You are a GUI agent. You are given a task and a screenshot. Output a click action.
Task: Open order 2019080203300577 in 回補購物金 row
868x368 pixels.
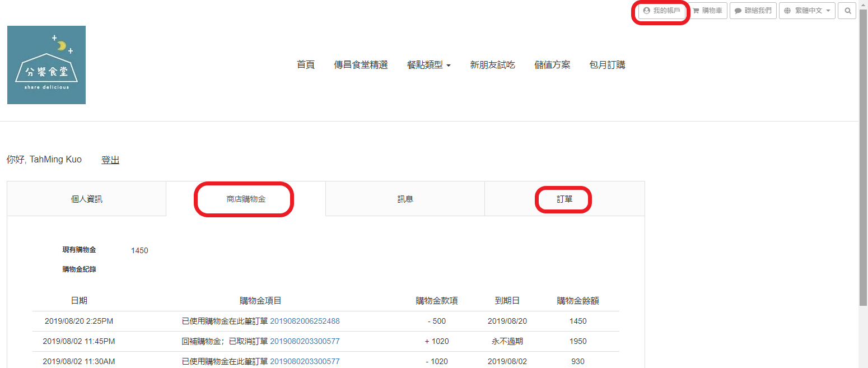(305, 341)
